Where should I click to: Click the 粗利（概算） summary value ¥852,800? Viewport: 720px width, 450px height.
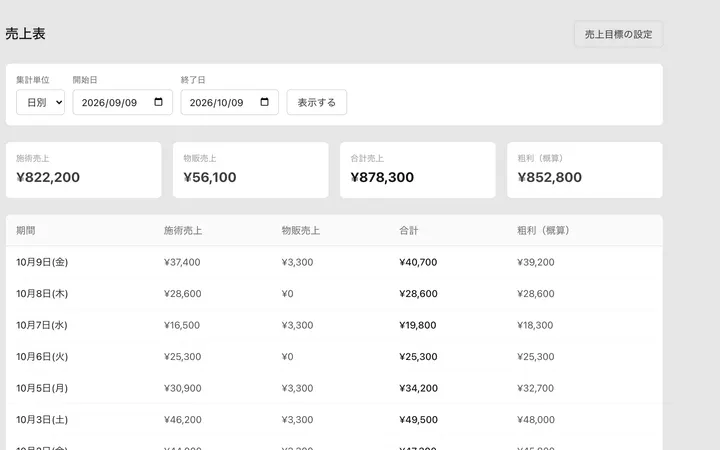(550, 177)
